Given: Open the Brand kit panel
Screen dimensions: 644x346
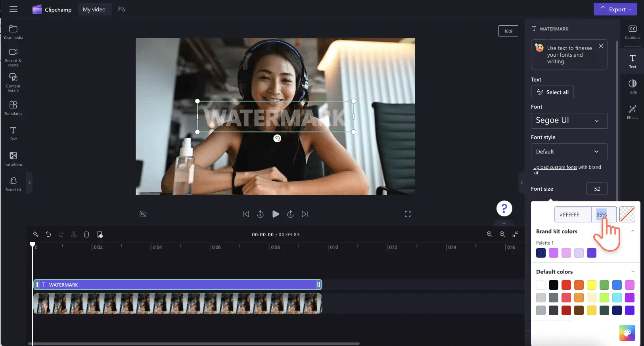Looking at the screenshot, I should point(13,184).
